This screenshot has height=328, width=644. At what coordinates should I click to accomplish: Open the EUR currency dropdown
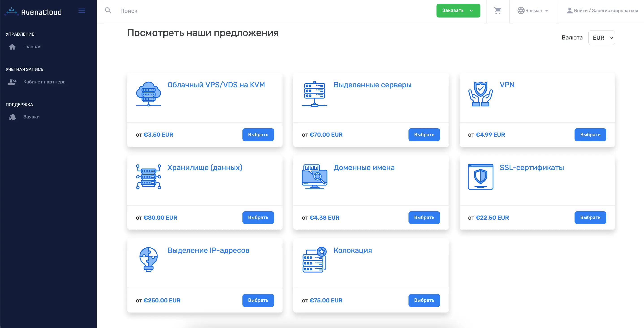click(601, 38)
